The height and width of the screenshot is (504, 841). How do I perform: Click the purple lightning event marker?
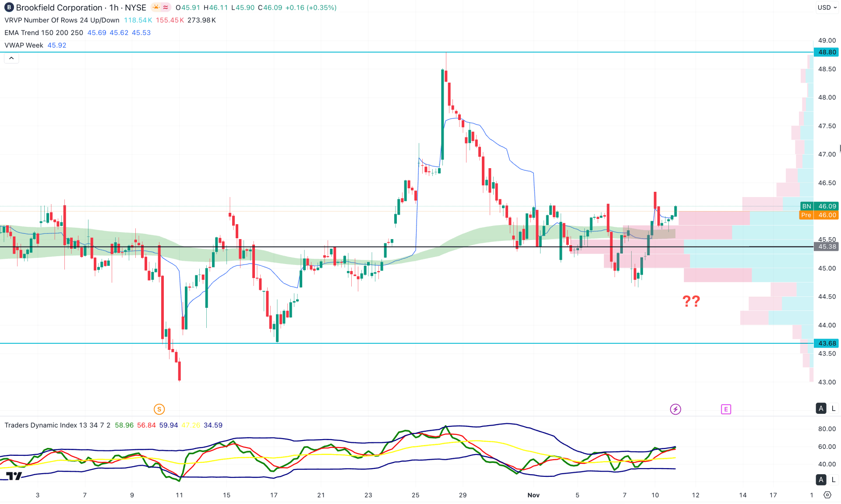(x=675, y=409)
